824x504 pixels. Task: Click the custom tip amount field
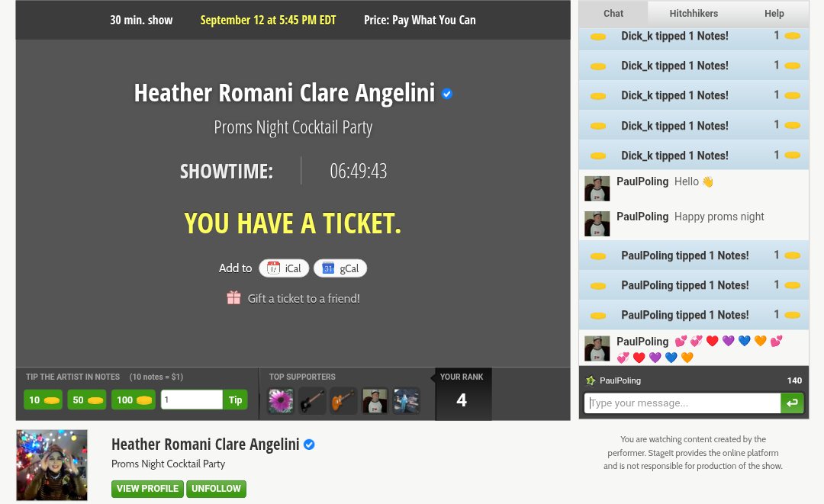tap(192, 400)
